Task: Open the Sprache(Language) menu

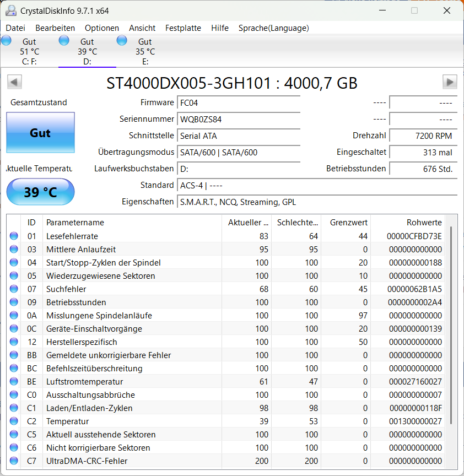Action: pyautogui.click(x=273, y=28)
